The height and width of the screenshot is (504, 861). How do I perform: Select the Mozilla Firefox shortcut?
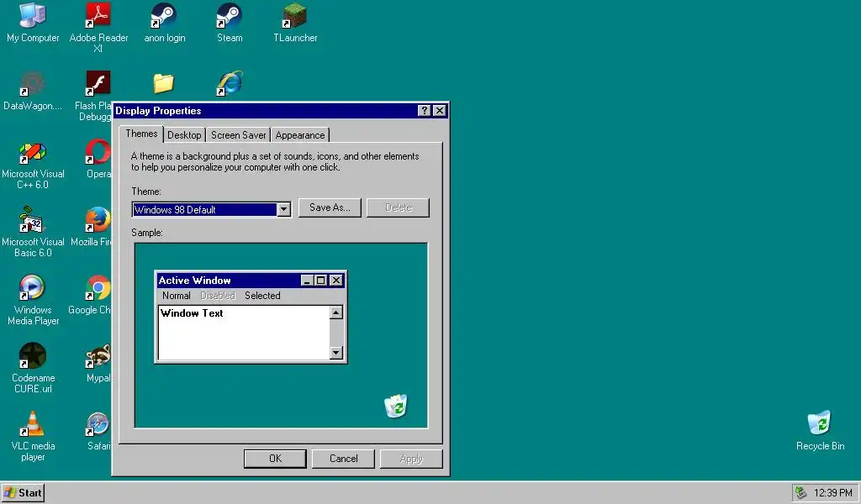(x=92, y=227)
